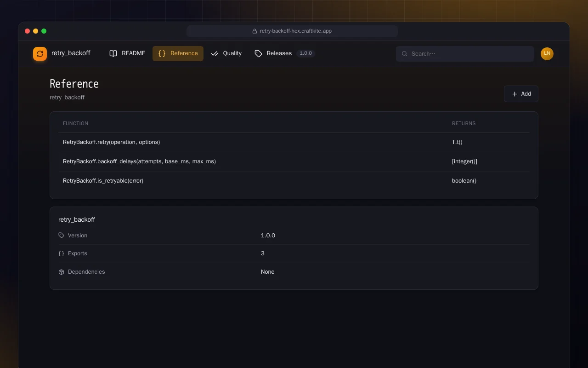This screenshot has width=588, height=368.
Task: Switch to the Quality tab
Action: (x=226, y=53)
